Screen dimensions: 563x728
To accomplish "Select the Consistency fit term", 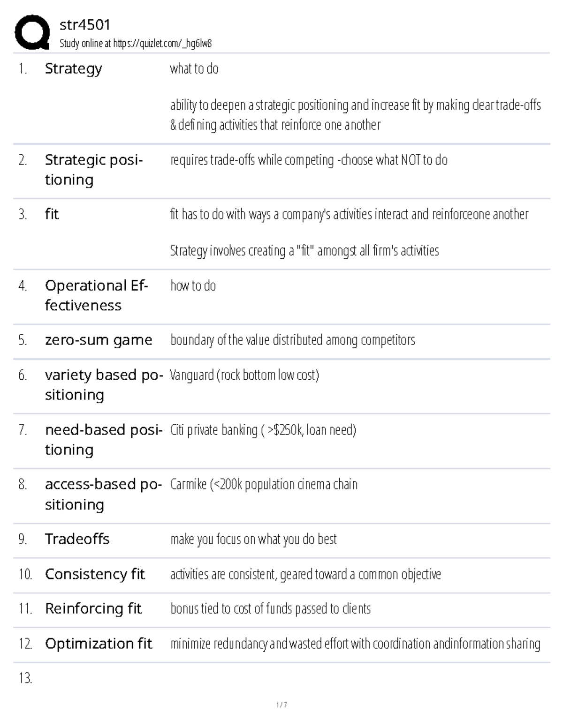I will 95,574.
